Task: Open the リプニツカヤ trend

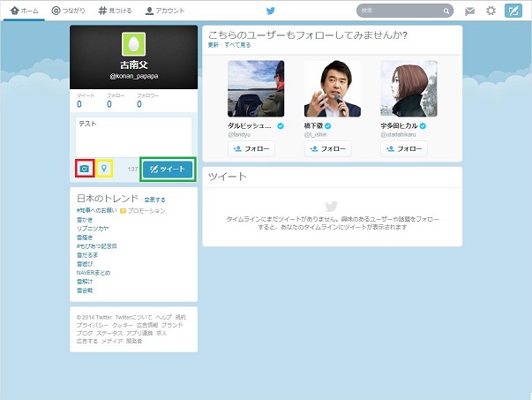Action: [93, 229]
